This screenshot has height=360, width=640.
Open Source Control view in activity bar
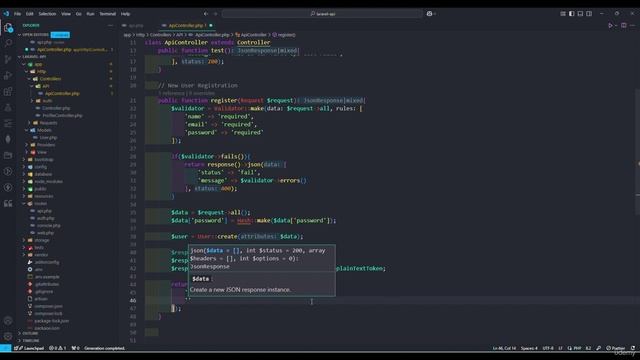8,59
